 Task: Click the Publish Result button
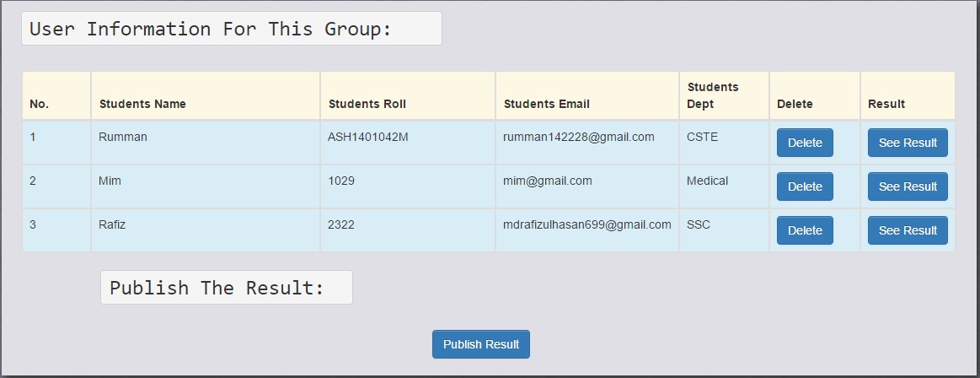pos(481,344)
